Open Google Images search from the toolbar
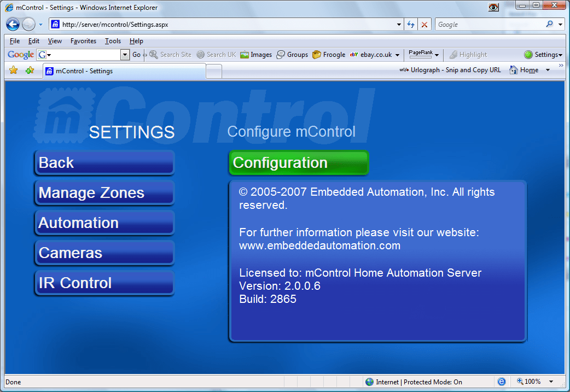570x392 pixels. (x=255, y=54)
